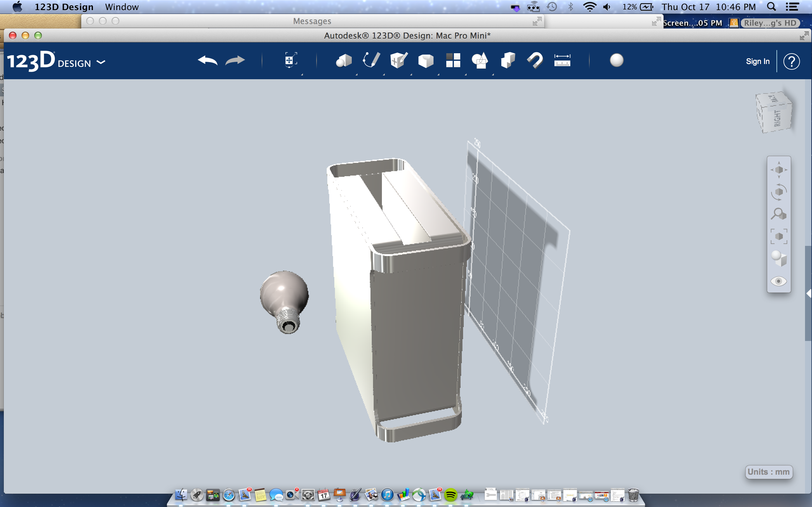Click the Orbit icon in navigation panel
Viewport: 812px width, 507px height.
point(779,192)
